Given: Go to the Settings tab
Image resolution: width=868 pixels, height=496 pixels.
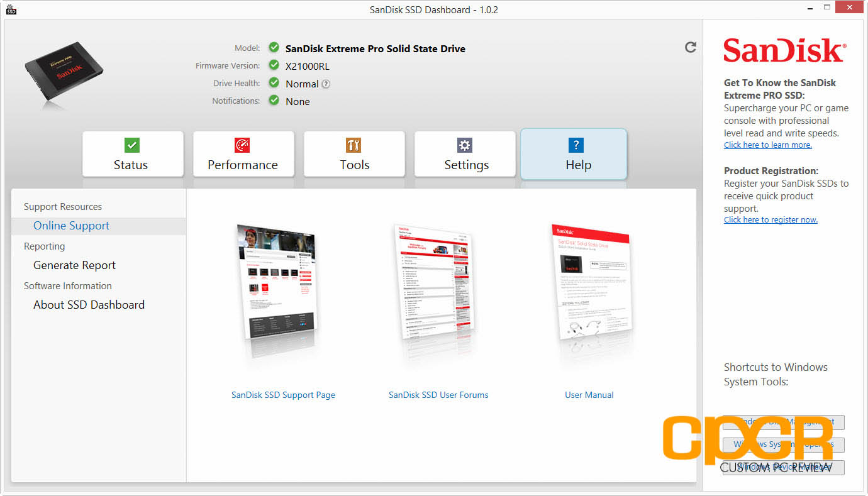Looking at the screenshot, I should 465,154.
